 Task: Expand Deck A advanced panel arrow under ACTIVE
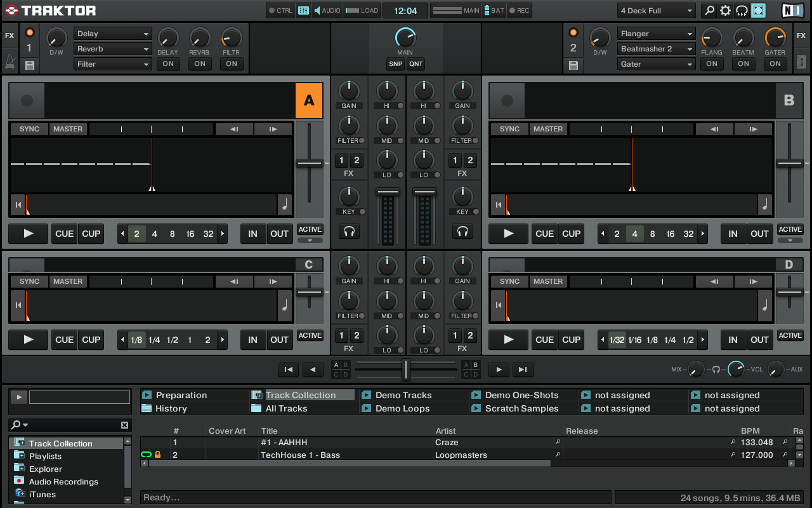point(310,241)
